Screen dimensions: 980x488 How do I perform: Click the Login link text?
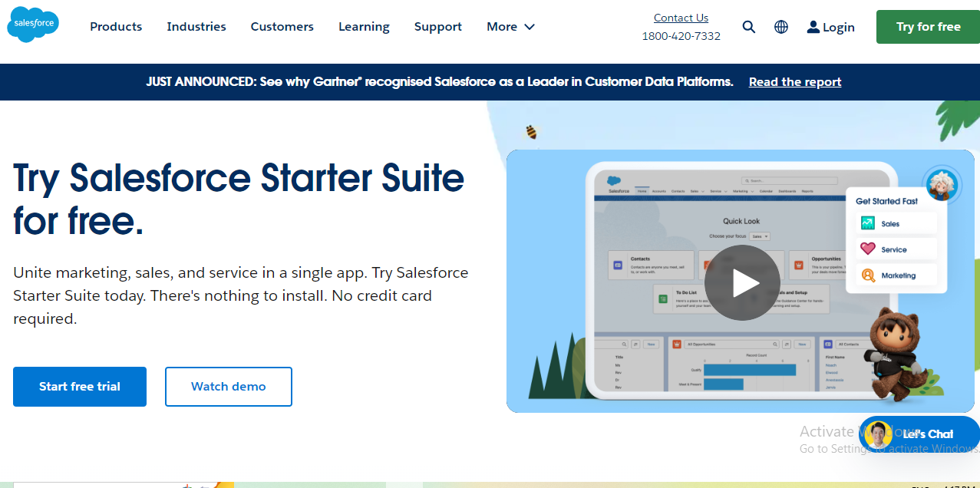[x=839, y=27]
